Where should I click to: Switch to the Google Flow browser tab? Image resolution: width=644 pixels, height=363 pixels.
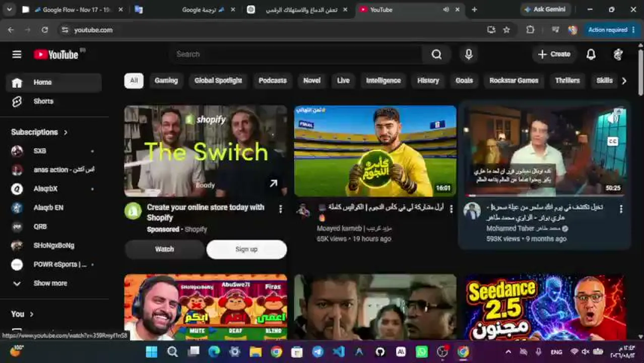tap(73, 10)
